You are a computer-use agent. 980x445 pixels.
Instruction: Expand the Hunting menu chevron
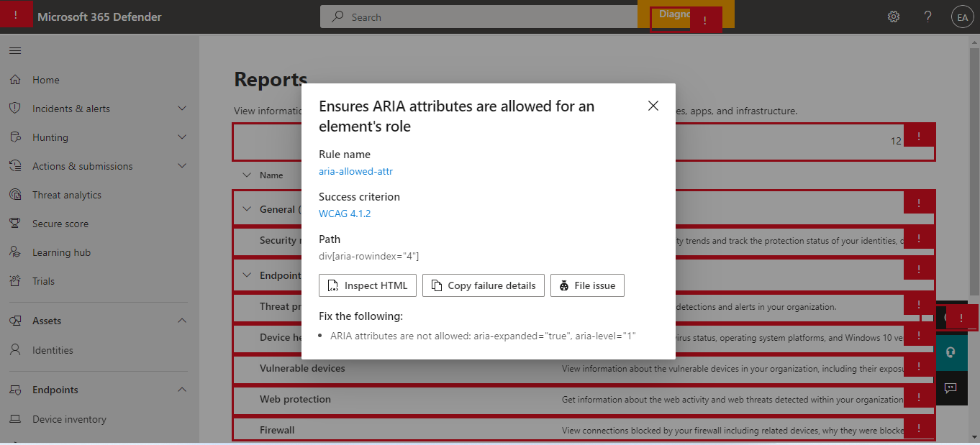[x=182, y=137]
